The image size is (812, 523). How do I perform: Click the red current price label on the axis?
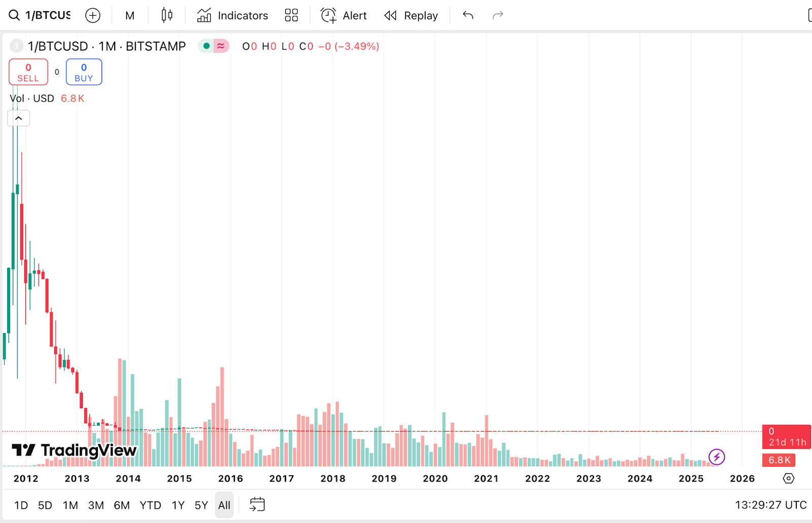[786, 437]
